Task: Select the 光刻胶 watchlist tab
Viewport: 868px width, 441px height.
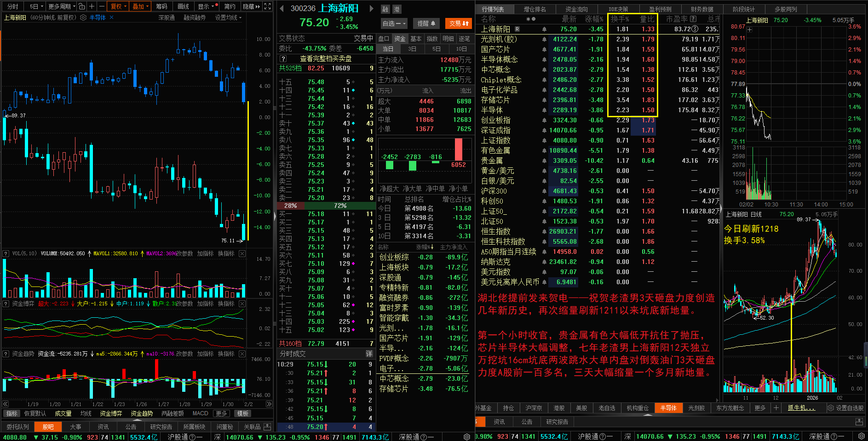Action: tap(696, 408)
